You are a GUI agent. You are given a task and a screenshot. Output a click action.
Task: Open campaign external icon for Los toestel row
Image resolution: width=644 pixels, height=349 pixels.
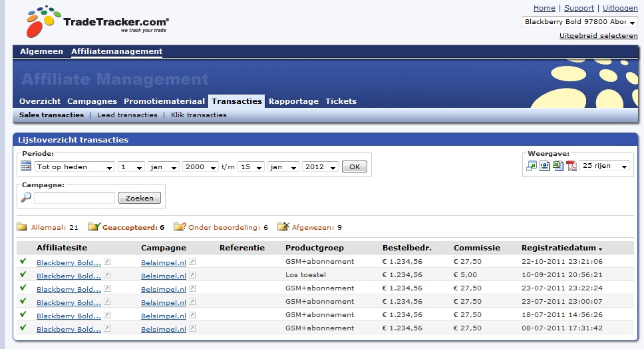pyautogui.click(x=192, y=275)
